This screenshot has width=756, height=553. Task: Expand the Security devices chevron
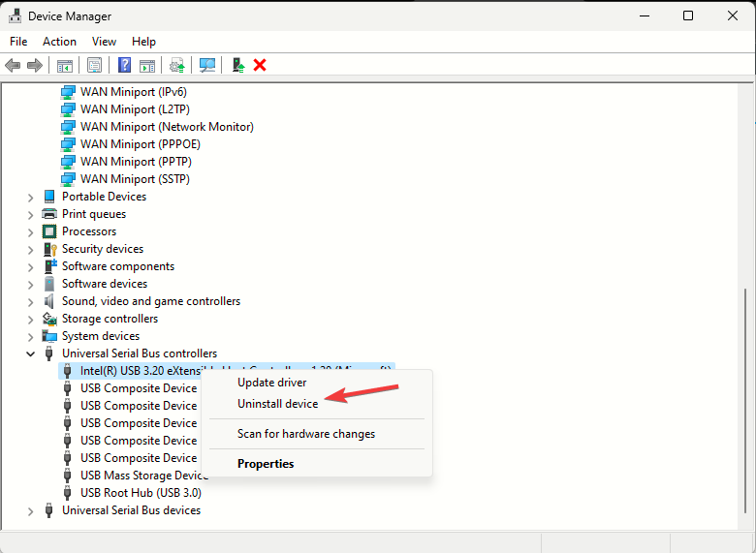[30, 250]
